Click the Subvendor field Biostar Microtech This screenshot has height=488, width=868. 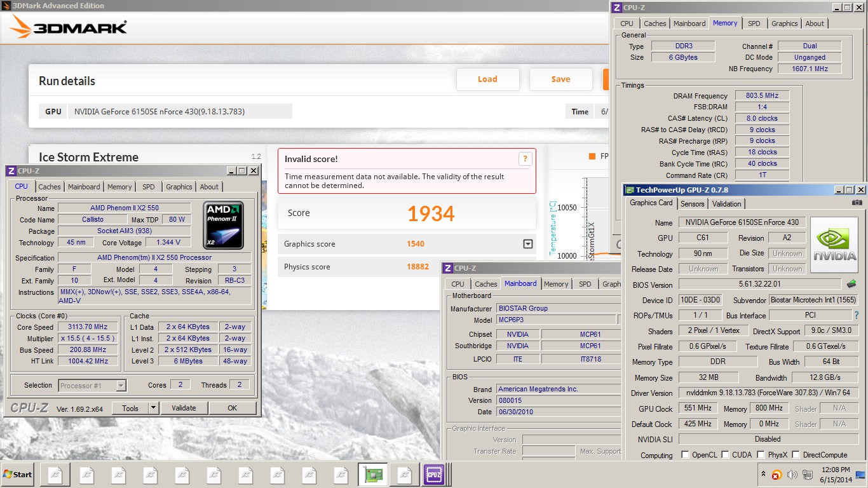(x=813, y=300)
